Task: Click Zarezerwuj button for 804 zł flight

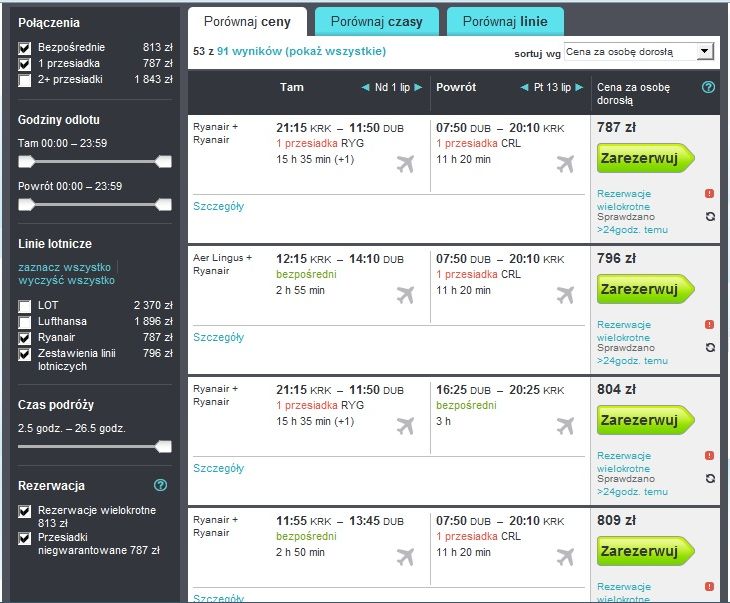Action: 645,420
